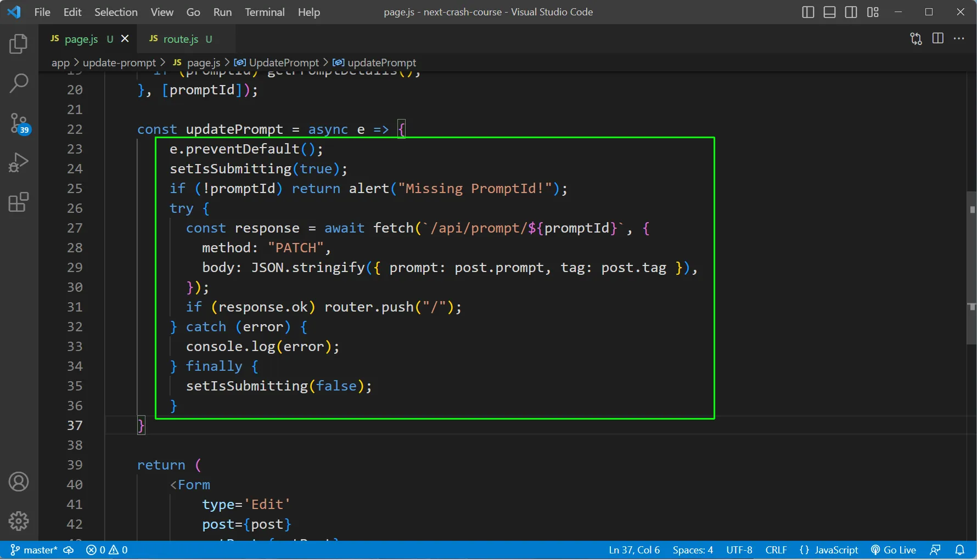Open errors and warnings count in status bar
Image resolution: width=977 pixels, height=560 pixels.
pos(107,550)
